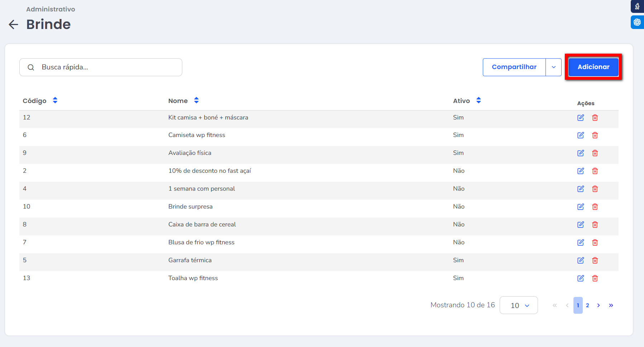Screen dimensions: 644x347
Task: Sort the table by Código column
Action: pyautogui.click(x=55, y=101)
